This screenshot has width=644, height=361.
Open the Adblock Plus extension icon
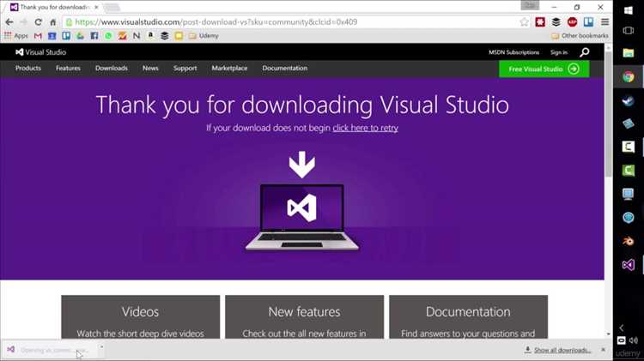click(x=572, y=22)
